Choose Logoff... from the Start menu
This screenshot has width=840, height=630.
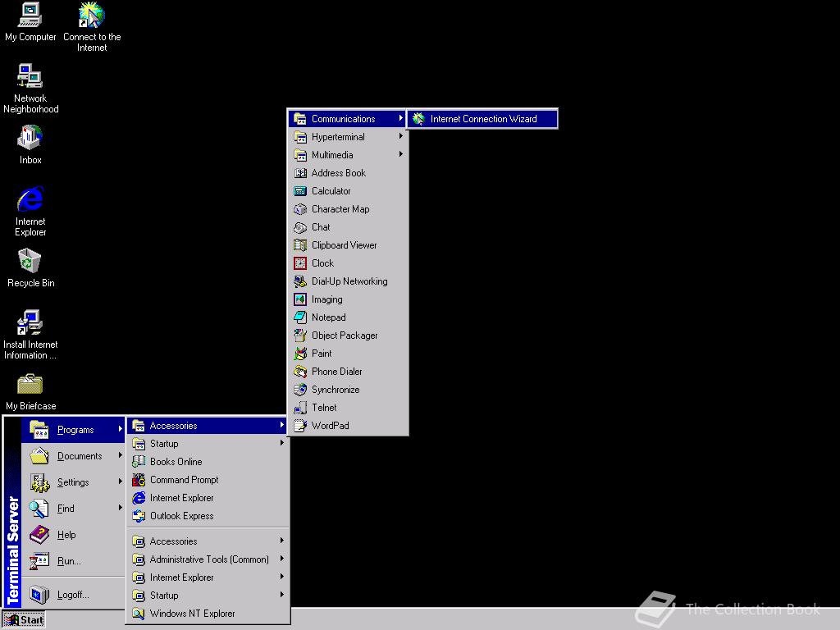click(x=73, y=595)
